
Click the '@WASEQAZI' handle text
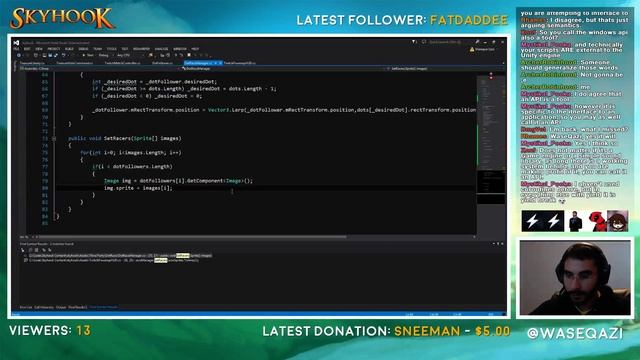point(575,333)
